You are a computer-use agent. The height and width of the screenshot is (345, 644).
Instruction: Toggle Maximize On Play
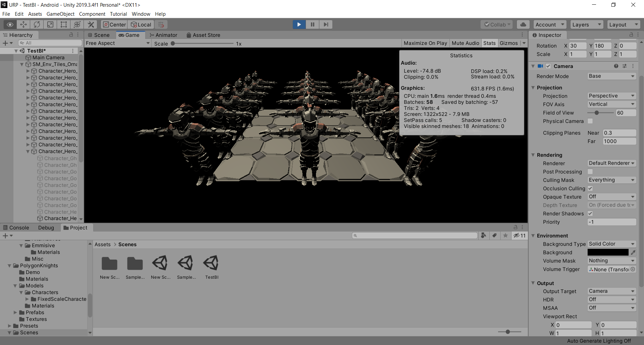[425, 43]
